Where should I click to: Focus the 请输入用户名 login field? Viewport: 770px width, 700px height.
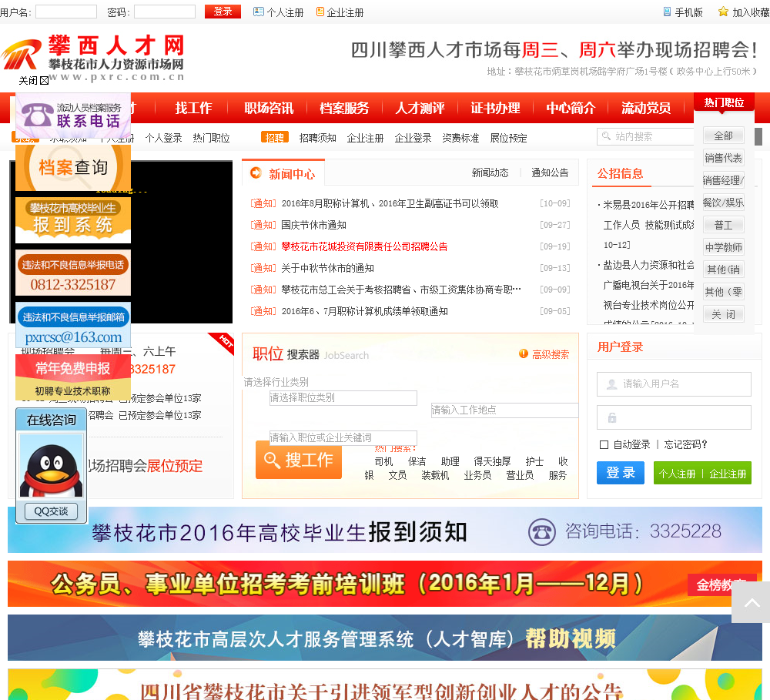(x=674, y=384)
